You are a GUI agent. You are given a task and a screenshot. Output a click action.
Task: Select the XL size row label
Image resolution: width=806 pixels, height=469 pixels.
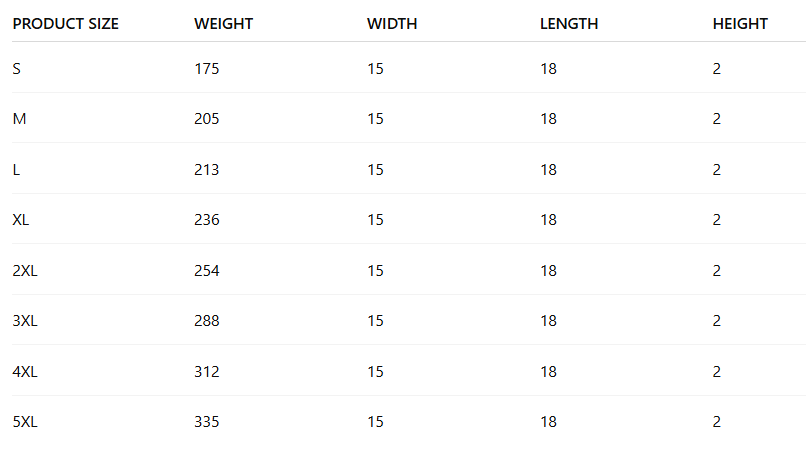tap(21, 220)
